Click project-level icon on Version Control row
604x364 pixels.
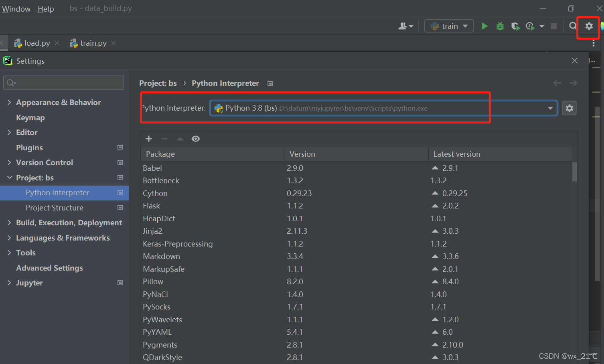pos(120,162)
